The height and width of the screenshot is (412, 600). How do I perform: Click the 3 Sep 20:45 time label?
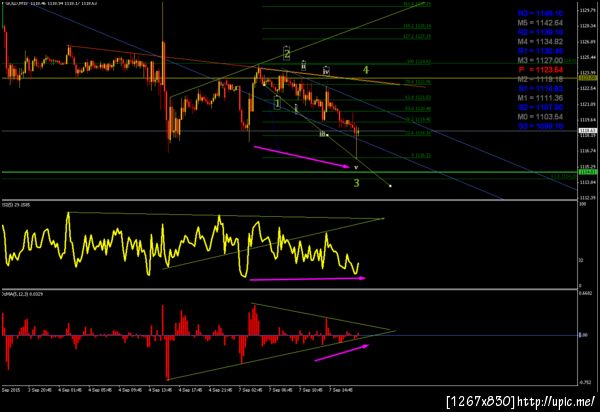point(39,390)
